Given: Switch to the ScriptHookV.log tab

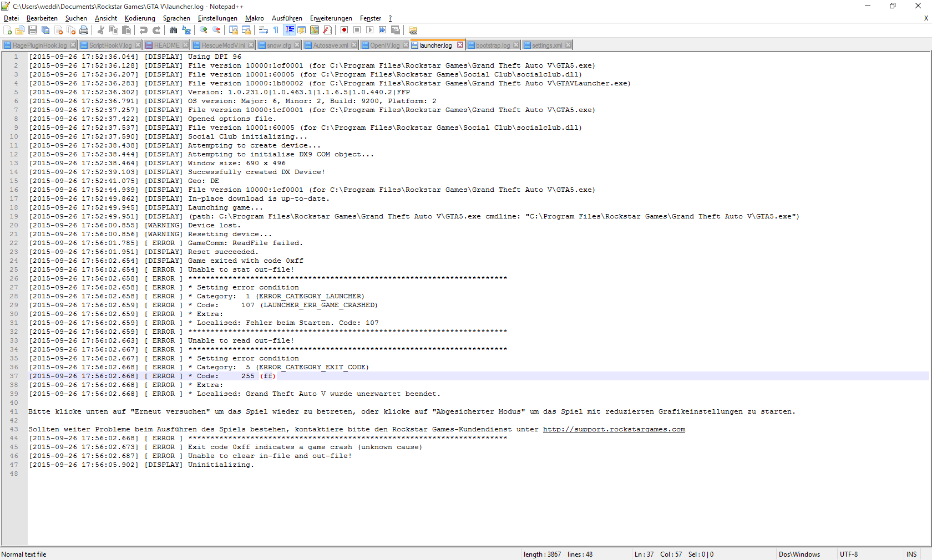Looking at the screenshot, I should (110, 45).
